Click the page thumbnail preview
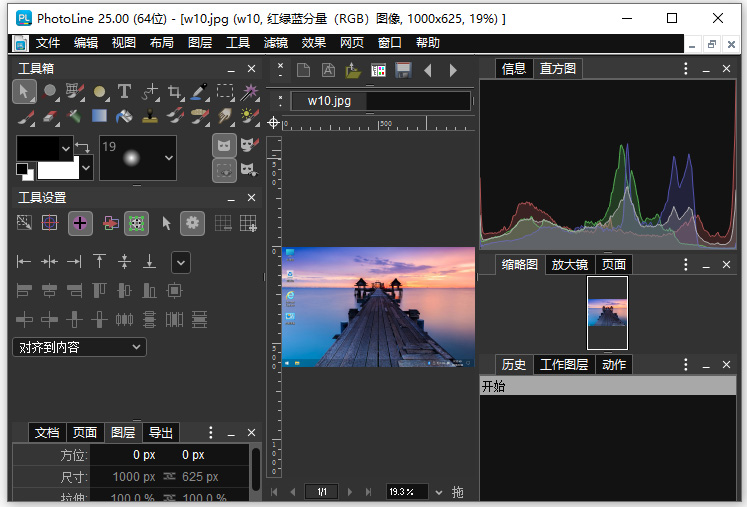 click(607, 313)
